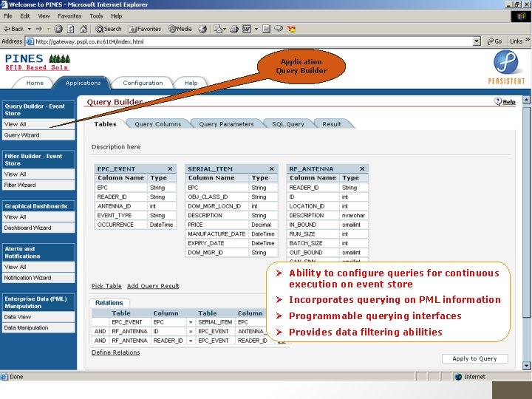This screenshot has height=399, width=532.
Task: Open the Favorites toolbar button
Action: (145, 29)
